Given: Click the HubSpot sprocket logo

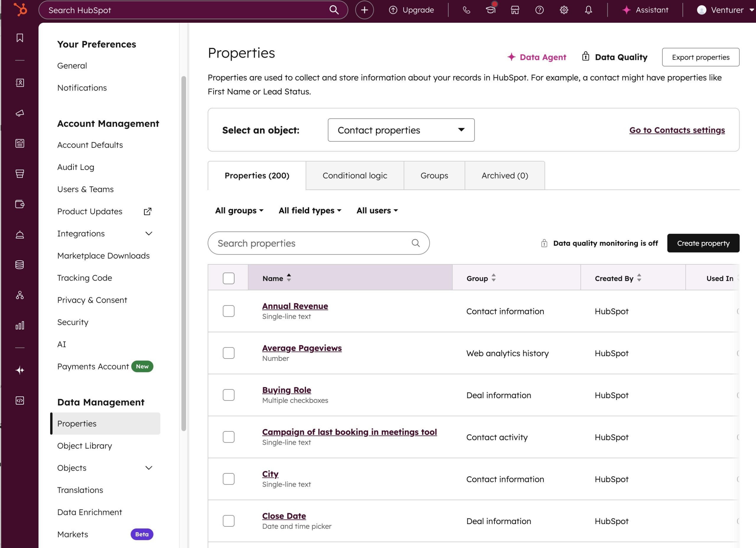Looking at the screenshot, I should pos(20,10).
